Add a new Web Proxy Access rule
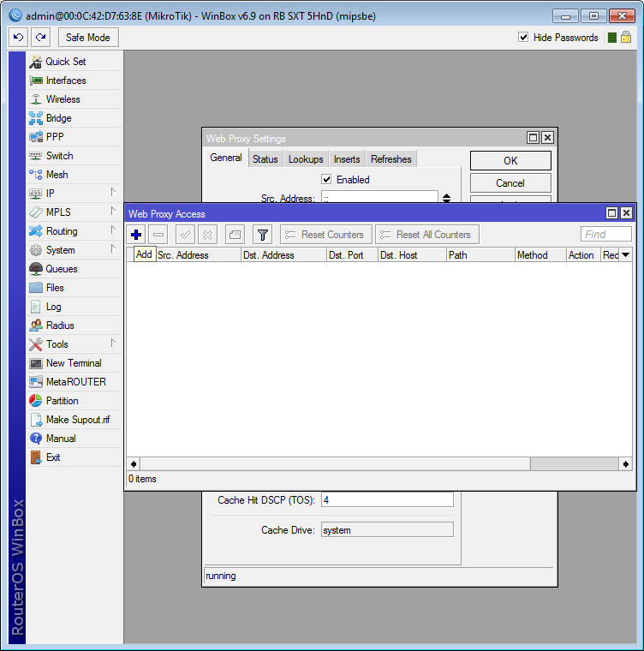644x651 pixels. pyautogui.click(x=136, y=235)
